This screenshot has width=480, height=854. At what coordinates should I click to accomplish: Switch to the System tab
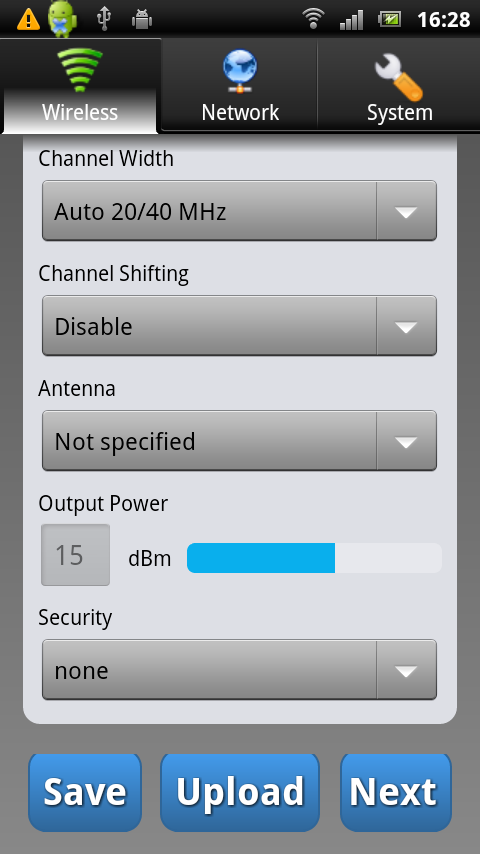[x=399, y=85]
